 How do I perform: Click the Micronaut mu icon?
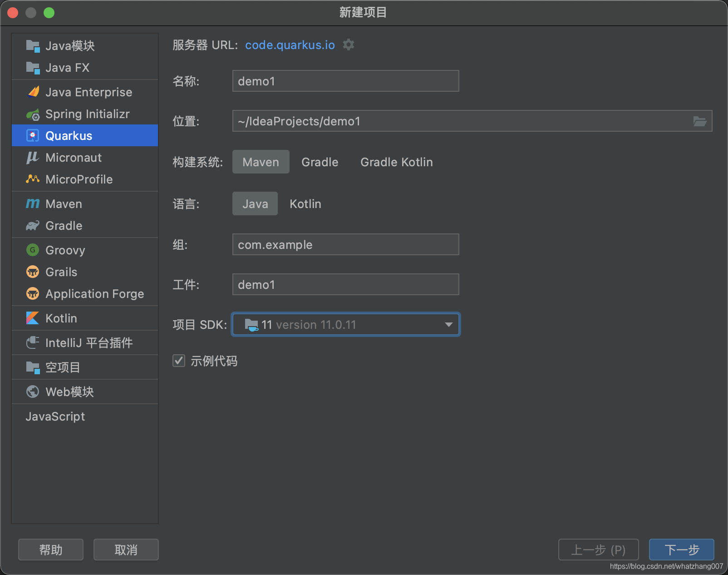click(33, 158)
